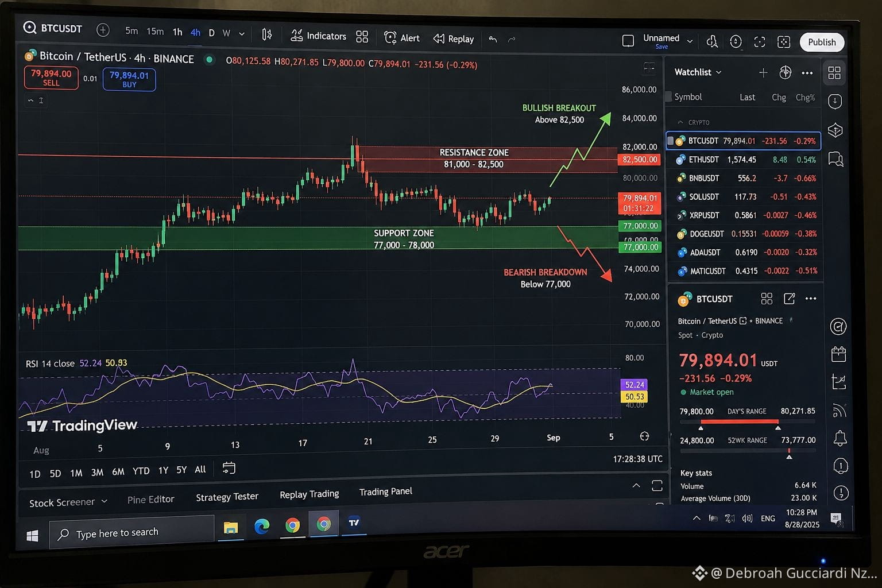
Task: Toggle the legend collapse arrow below SELL button
Action: pos(30,100)
